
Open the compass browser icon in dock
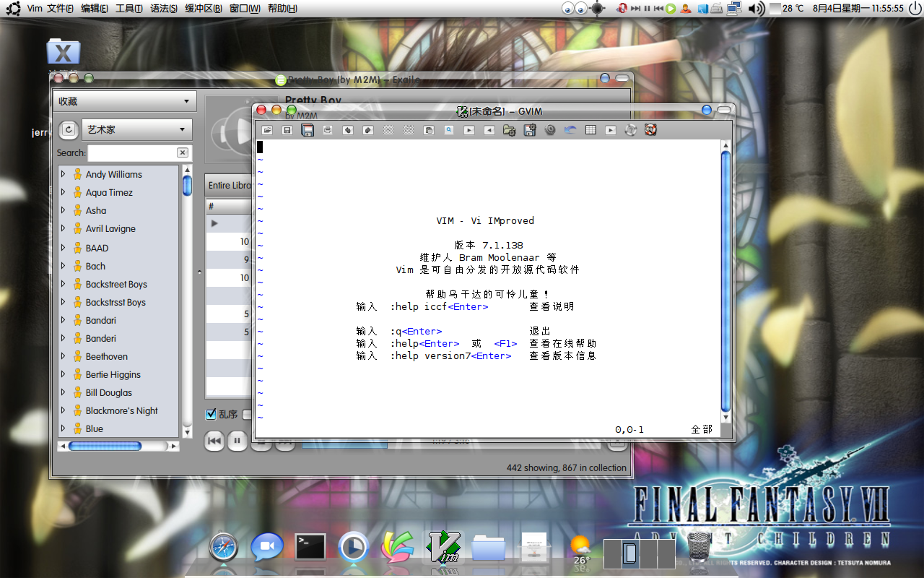(223, 548)
